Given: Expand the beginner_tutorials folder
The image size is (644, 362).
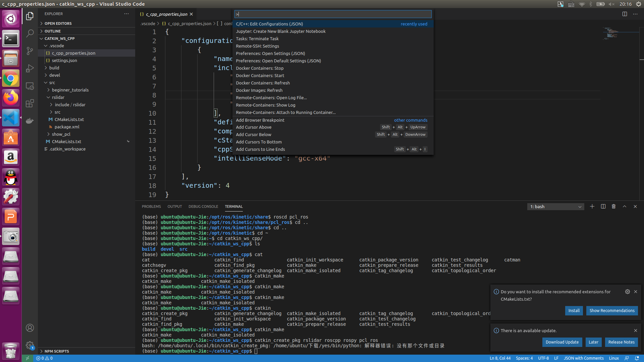Looking at the screenshot, I should pos(70,90).
